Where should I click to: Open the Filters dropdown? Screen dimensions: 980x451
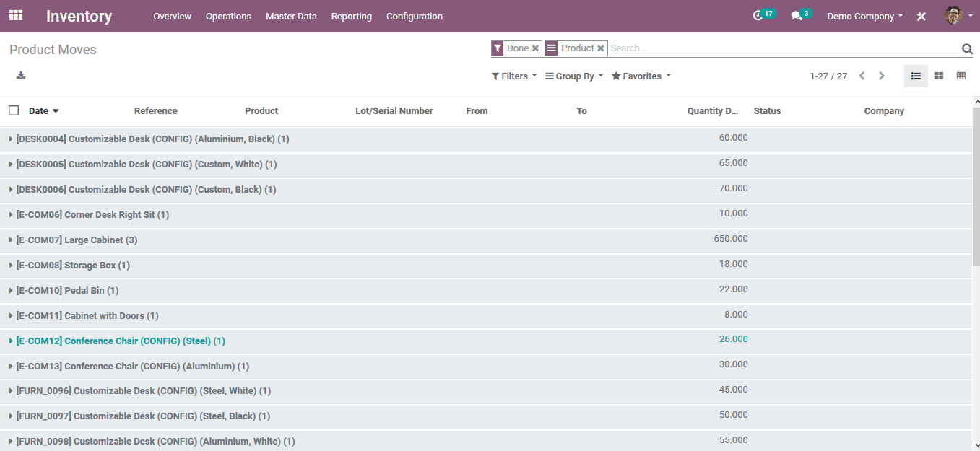point(514,76)
